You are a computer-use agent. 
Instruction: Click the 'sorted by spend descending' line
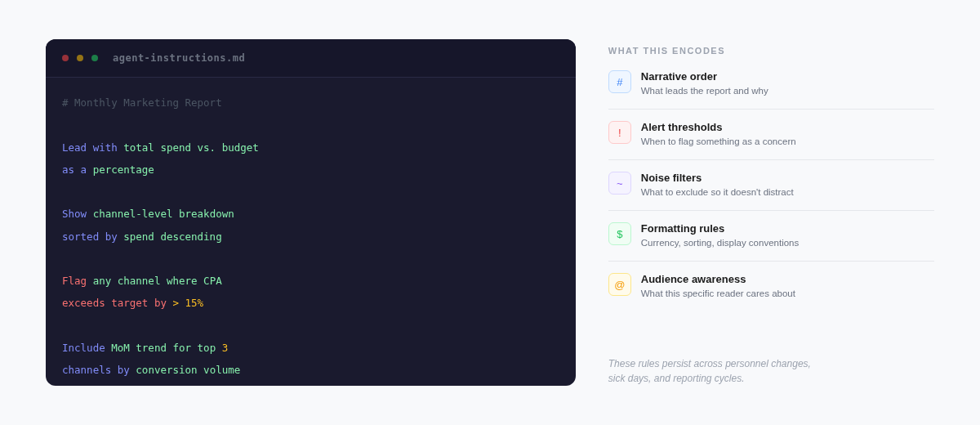pyautogui.click(x=142, y=237)
